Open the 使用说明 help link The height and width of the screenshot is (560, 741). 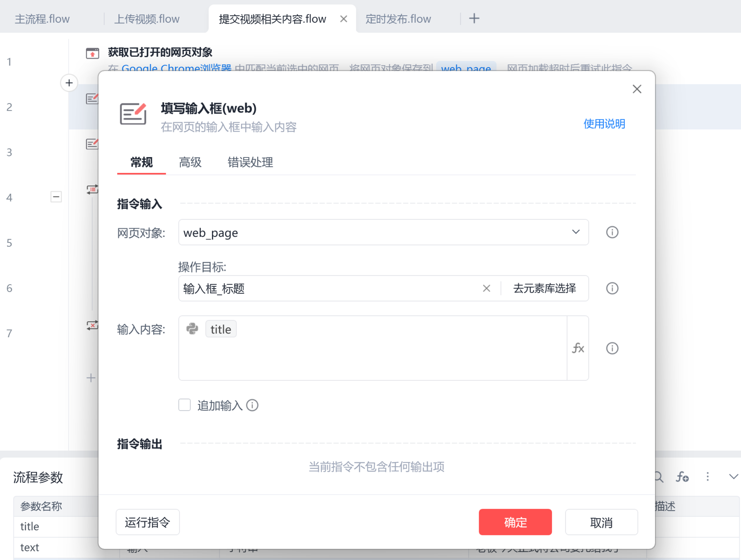[x=604, y=124]
